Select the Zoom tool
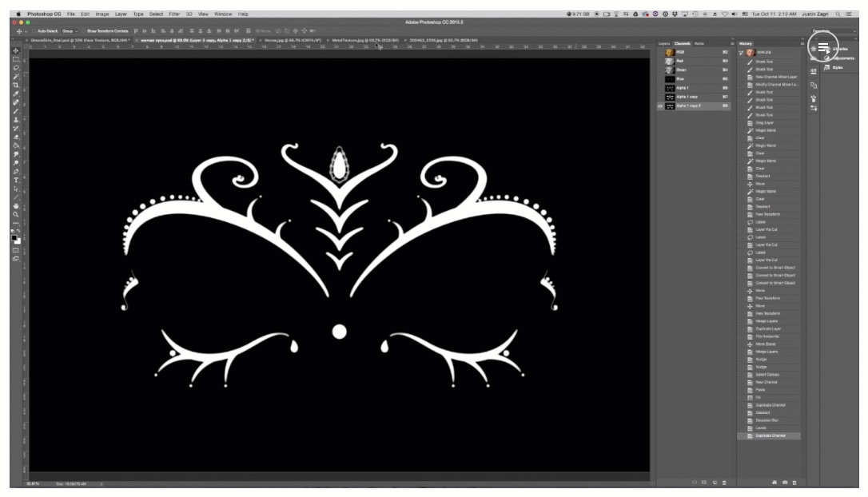This screenshot has height=497, width=868. click(x=16, y=214)
